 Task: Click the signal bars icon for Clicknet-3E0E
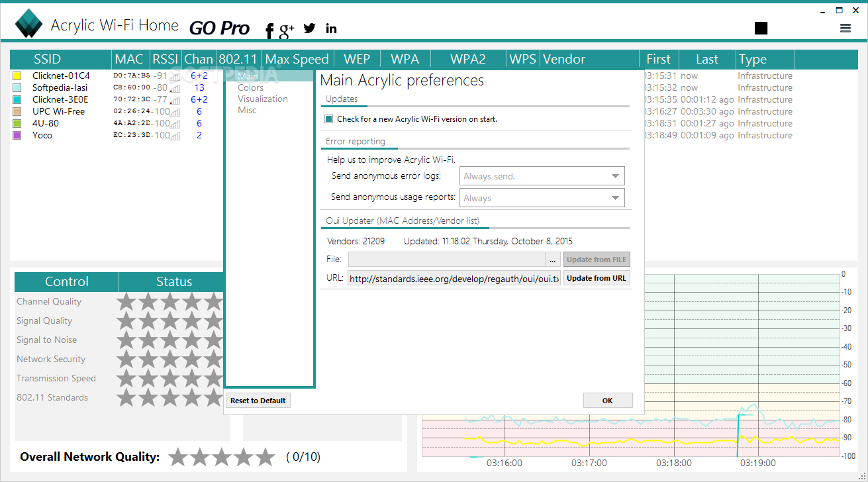pyautogui.click(x=175, y=100)
